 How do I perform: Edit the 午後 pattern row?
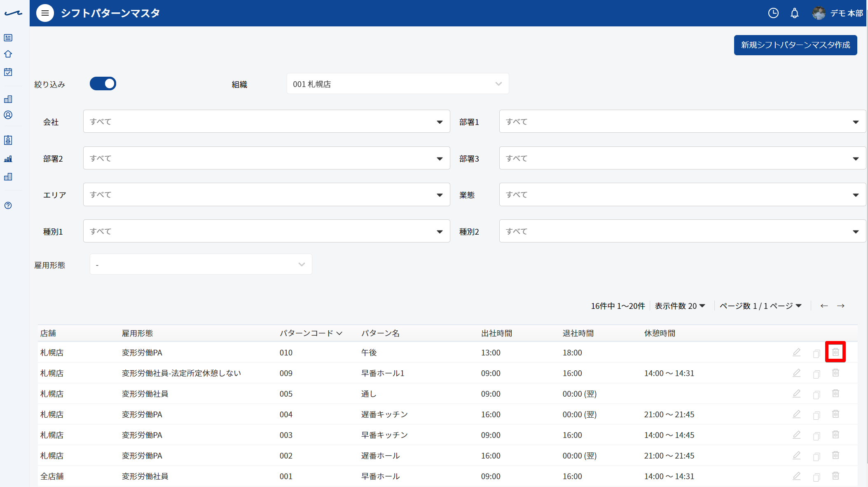coord(797,353)
